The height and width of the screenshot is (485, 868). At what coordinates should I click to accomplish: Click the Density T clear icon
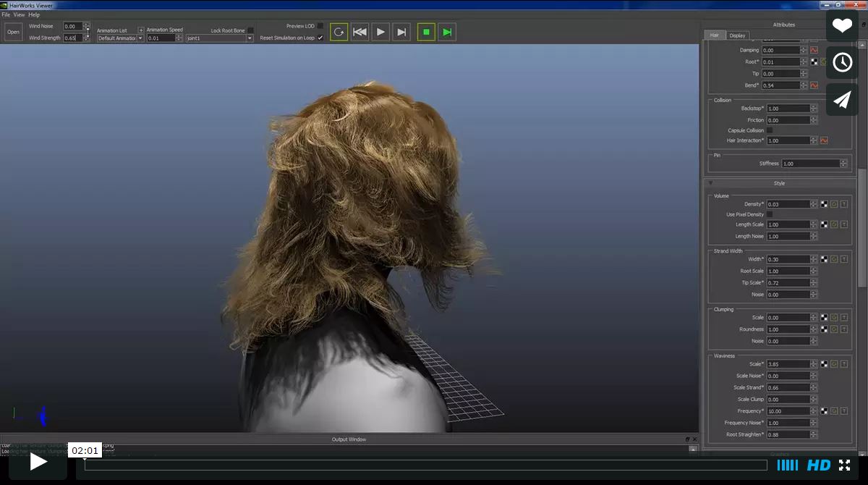(844, 204)
